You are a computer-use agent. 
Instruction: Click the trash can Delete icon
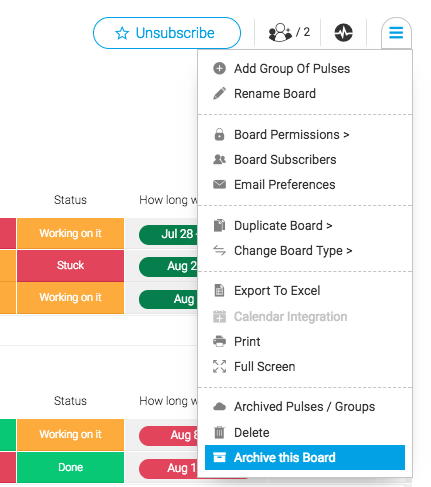coord(219,432)
